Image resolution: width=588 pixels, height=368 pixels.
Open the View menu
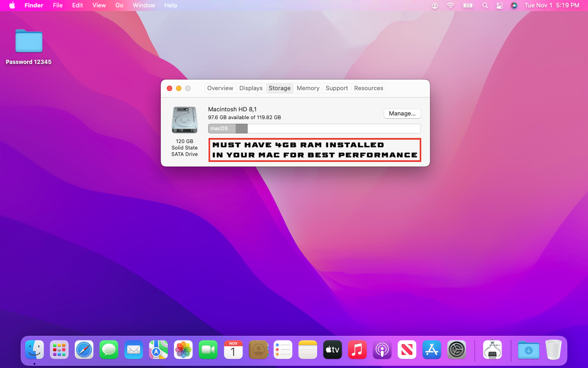[x=99, y=6]
